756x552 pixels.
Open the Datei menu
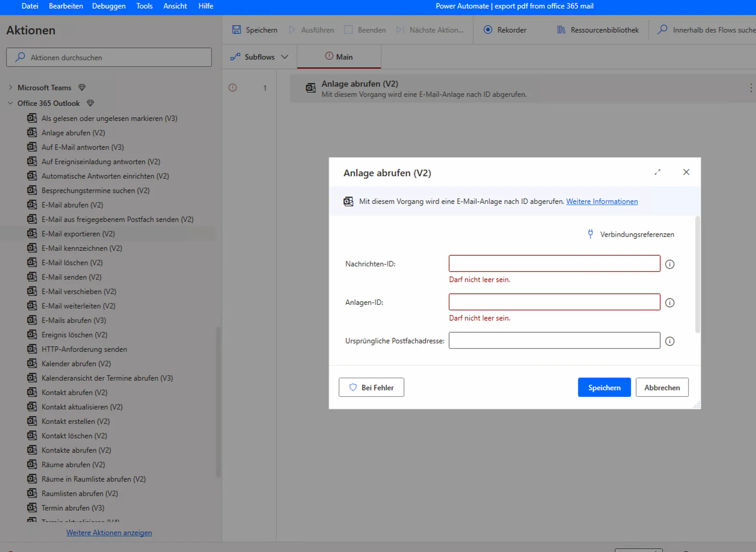(30, 6)
